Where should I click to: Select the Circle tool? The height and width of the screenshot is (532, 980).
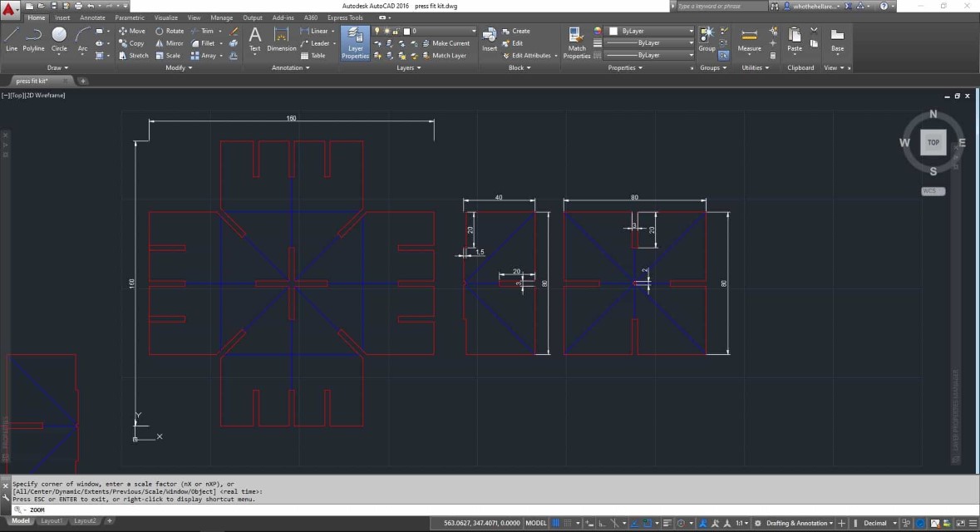coord(59,40)
